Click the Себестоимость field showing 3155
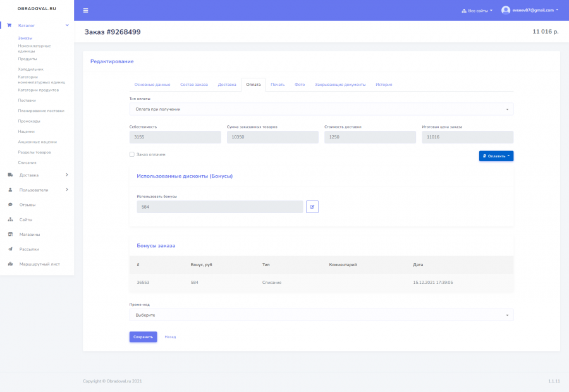 click(175, 137)
